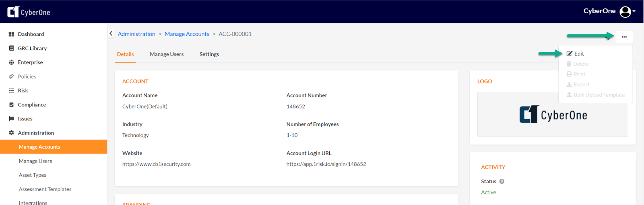Switch to the Settings tab
The width and height of the screenshot is (644, 205).
click(x=209, y=54)
